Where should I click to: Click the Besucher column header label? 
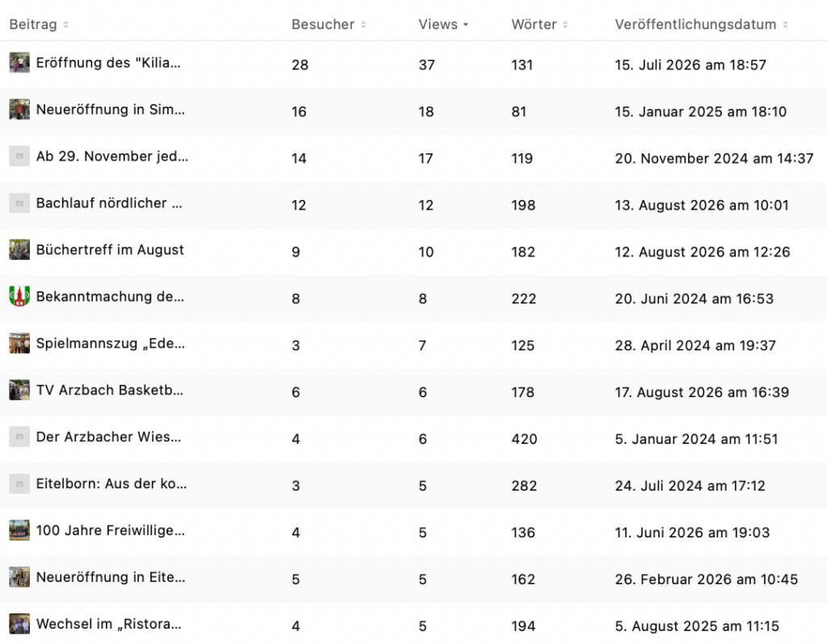[x=323, y=25]
